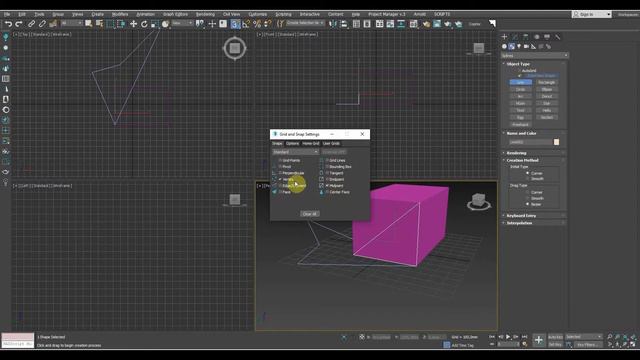Switch to the Home Grid tab
The image size is (640, 360).
(x=311, y=144)
